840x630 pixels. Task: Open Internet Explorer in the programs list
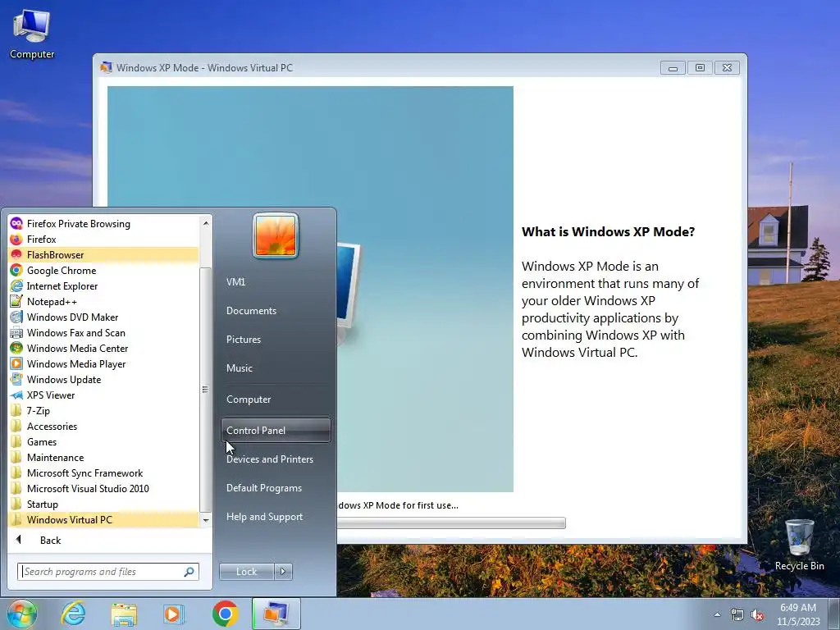tap(103, 286)
